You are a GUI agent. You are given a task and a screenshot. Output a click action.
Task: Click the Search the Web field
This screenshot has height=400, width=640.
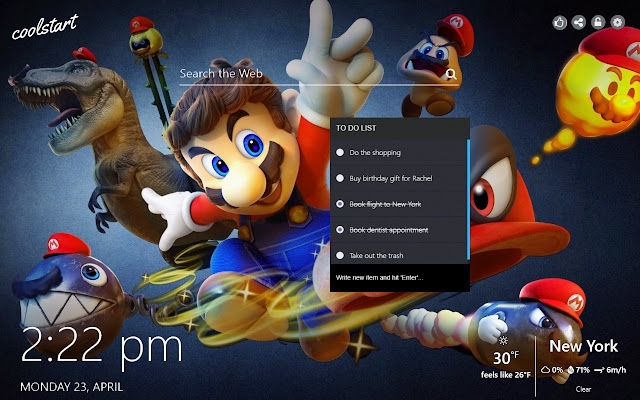click(x=318, y=74)
